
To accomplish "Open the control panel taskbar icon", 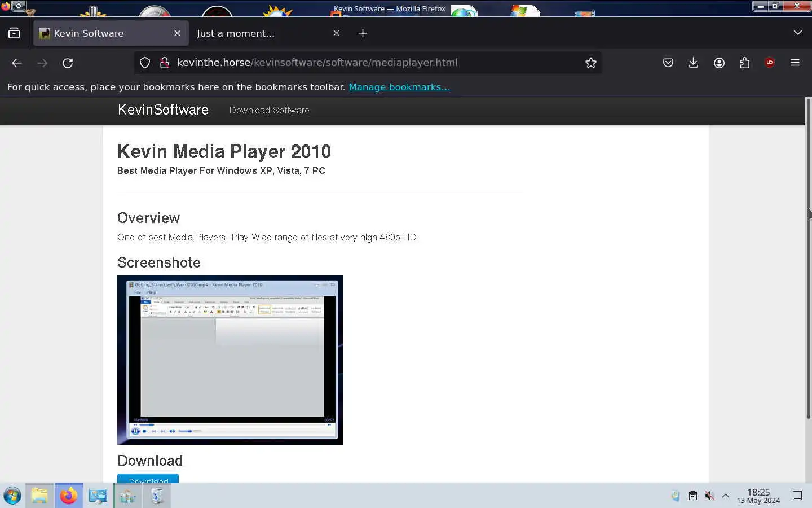I will (x=127, y=496).
